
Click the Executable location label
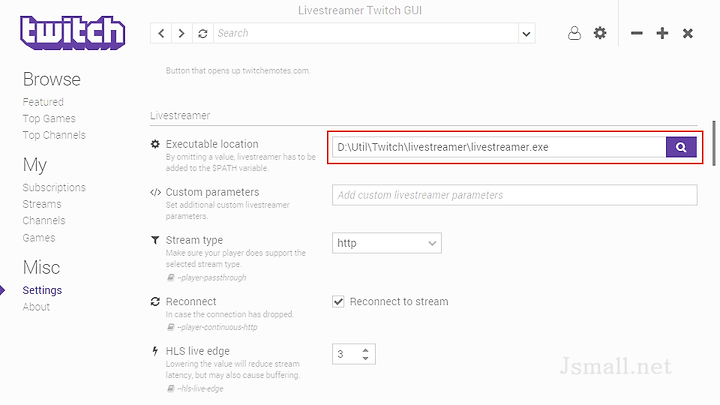click(212, 144)
